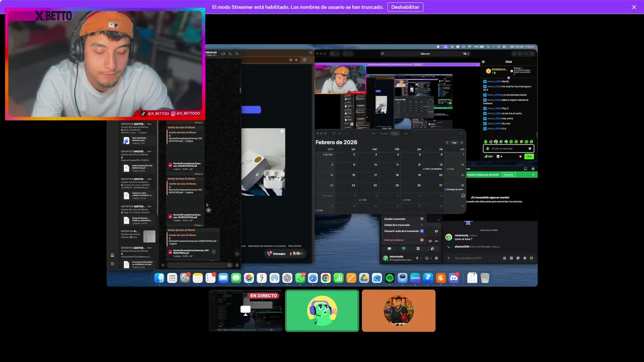
Task: Open the Discord emoji picker
Action: click(525, 258)
